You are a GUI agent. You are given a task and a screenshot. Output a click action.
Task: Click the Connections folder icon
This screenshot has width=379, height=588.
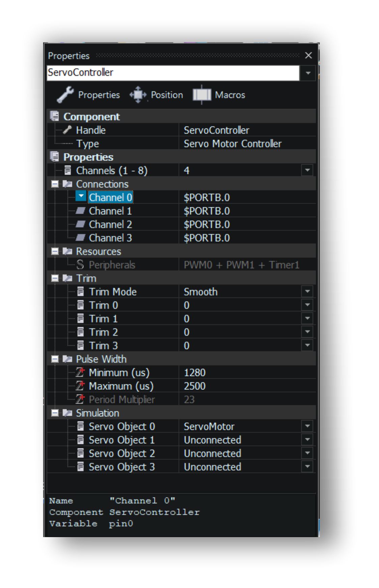(x=67, y=184)
